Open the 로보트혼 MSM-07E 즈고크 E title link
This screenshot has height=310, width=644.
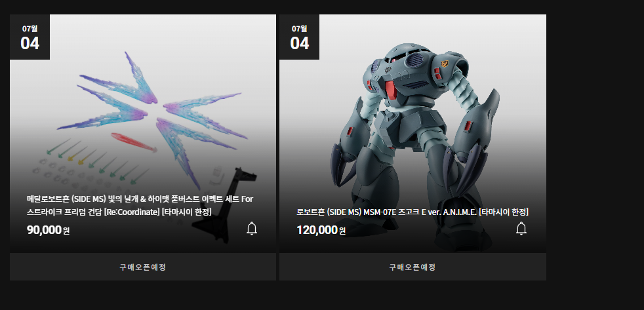[413, 212]
